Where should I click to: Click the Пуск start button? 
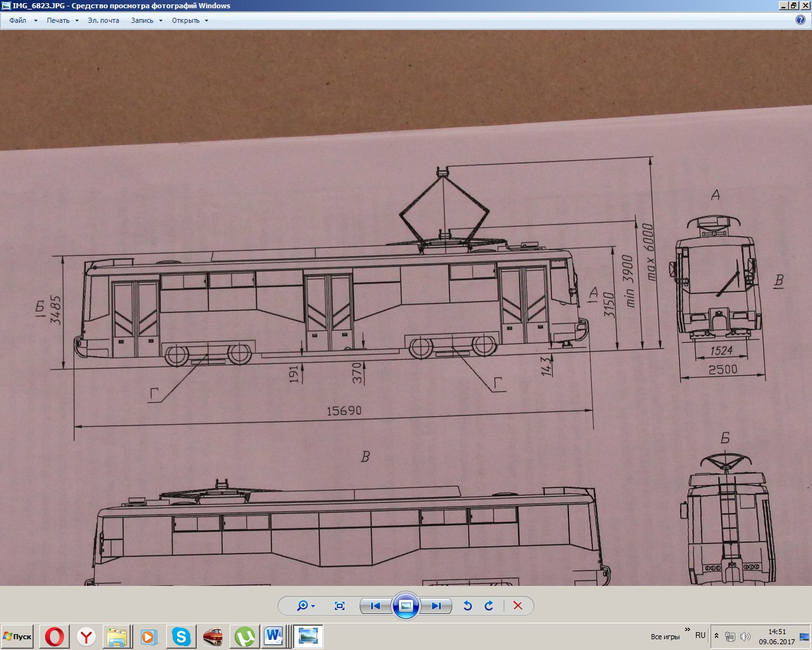pos(18,636)
